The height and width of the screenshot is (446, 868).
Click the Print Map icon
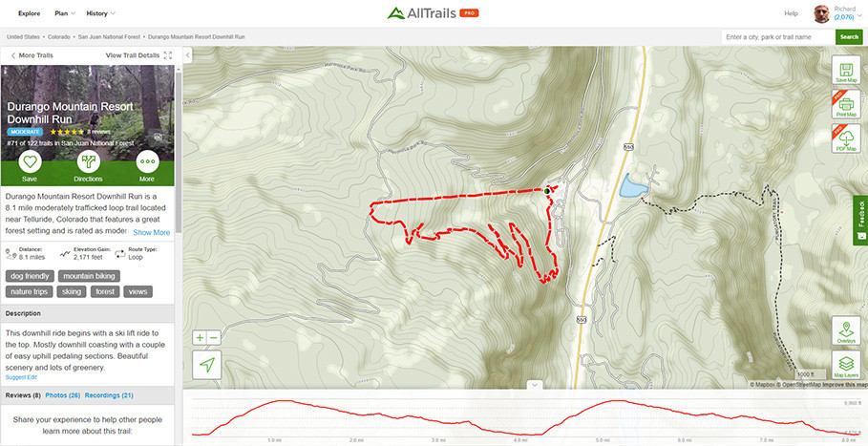tap(846, 105)
